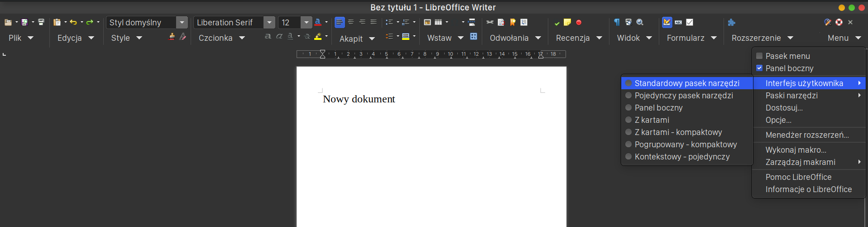Insert a yellow comment note
The height and width of the screenshot is (227, 868).
click(567, 22)
